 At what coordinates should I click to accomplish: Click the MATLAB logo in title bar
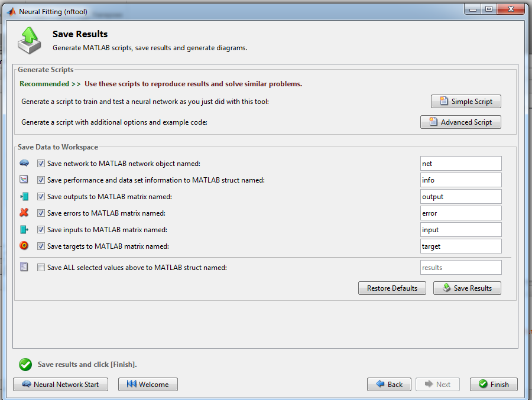(12, 12)
